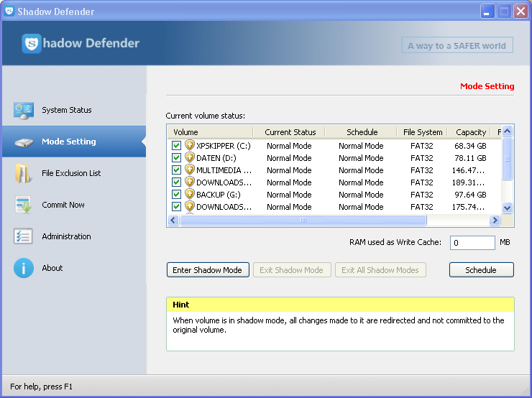The height and width of the screenshot is (398, 532).
Task: Click the volume list scroll up arrow
Action: point(507,131)
